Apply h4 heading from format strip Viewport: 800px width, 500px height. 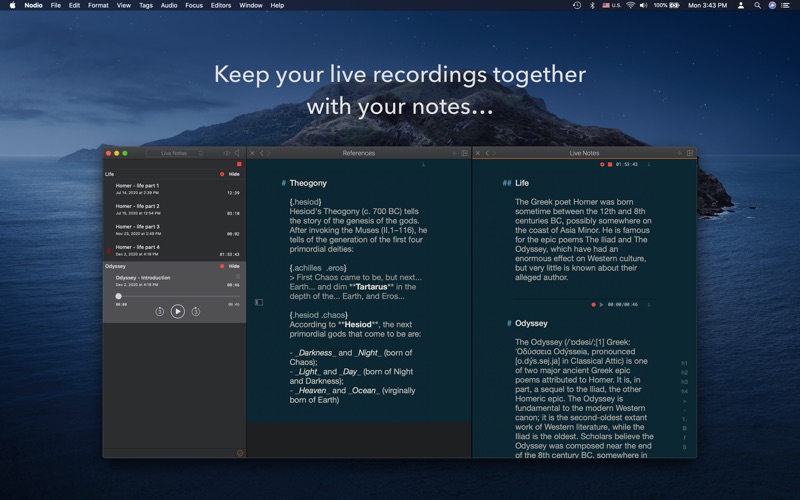pyautogui.click(x=684, y=391)
